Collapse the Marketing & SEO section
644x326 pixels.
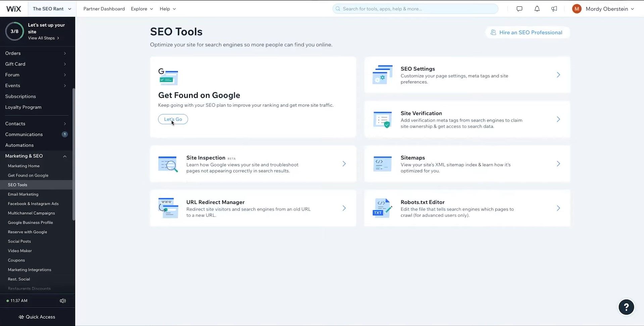click(65, 156)
